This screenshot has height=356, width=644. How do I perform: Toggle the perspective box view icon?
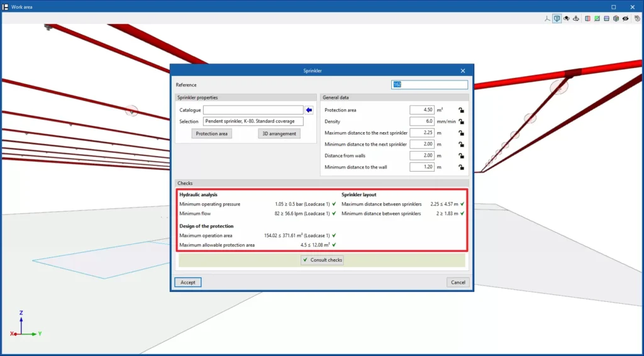[x=557, y=19]
